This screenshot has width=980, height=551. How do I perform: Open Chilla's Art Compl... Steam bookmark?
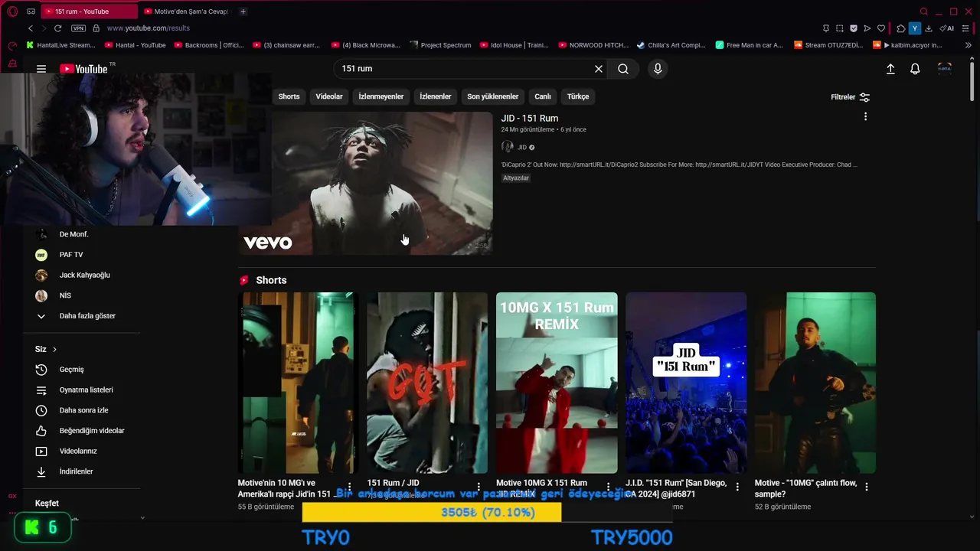pyautogui.click(x=671, y=45)
